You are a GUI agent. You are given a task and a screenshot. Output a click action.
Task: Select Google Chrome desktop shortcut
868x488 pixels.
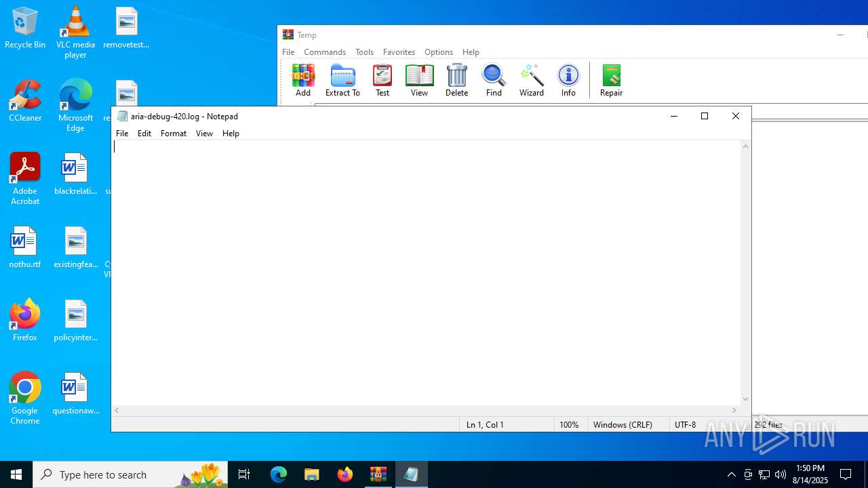(x=25, y=399)
